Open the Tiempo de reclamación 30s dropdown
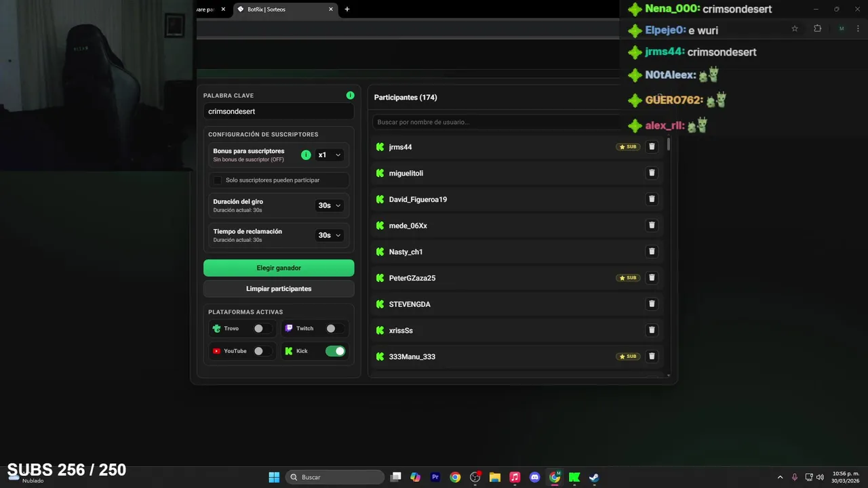Screen dimensions: 868x488 [330, 235]
